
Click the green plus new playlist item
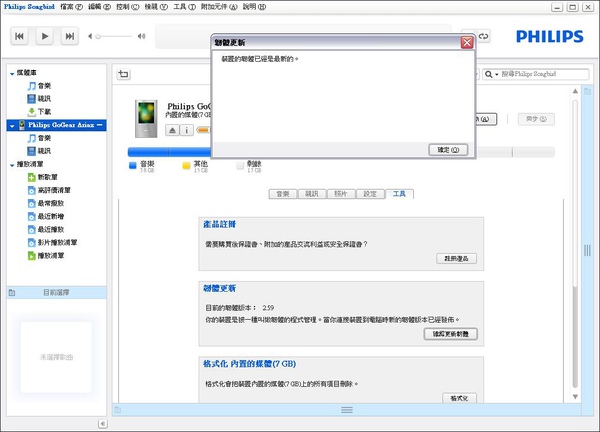pos(42,177)
